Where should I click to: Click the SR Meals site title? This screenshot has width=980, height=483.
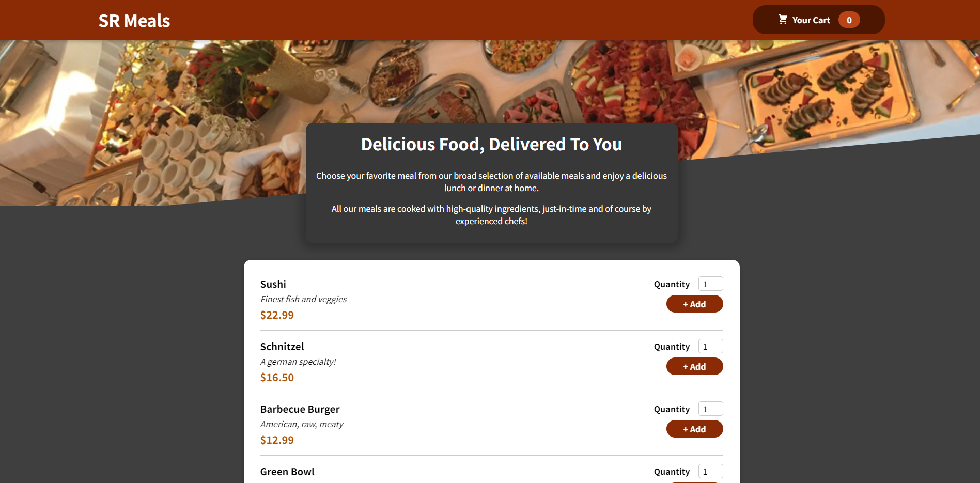click(134, 21)
